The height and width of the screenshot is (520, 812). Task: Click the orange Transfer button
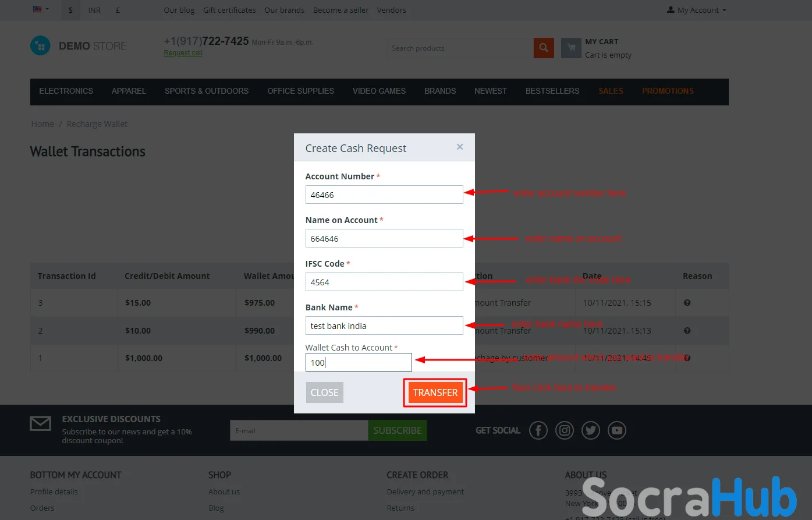tap(435, 392)
